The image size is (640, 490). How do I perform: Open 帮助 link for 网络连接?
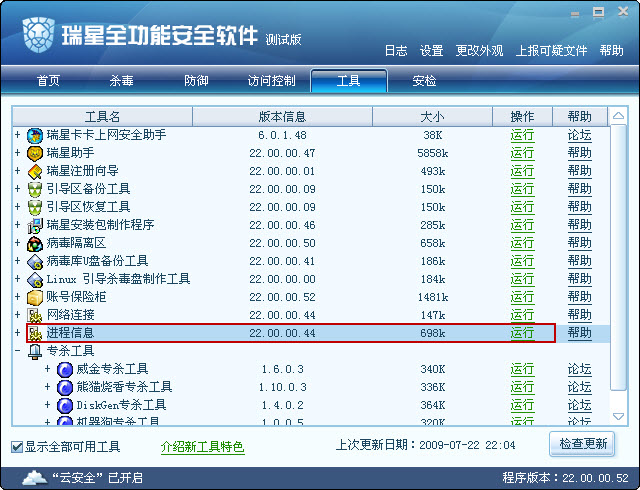(x=580, y=315)
